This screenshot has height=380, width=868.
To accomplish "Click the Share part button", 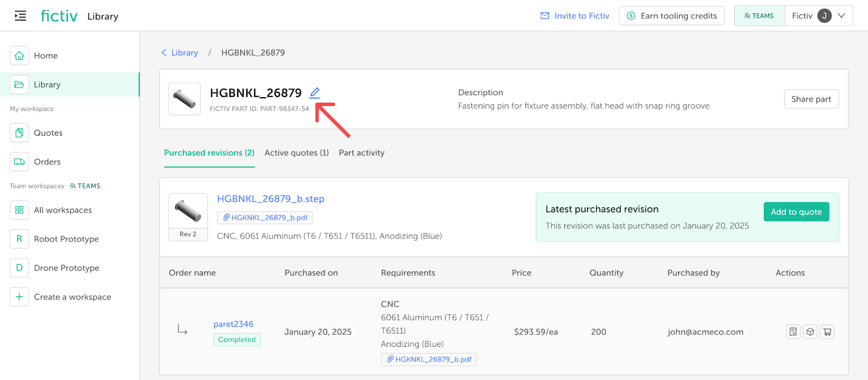I will coord(811,99).
